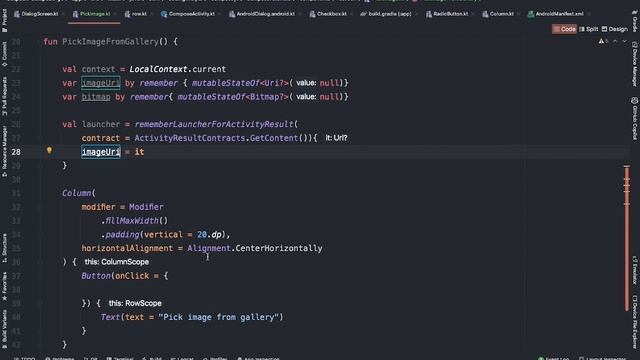
Task: Open the Favorites tool window
Action: 4,287
